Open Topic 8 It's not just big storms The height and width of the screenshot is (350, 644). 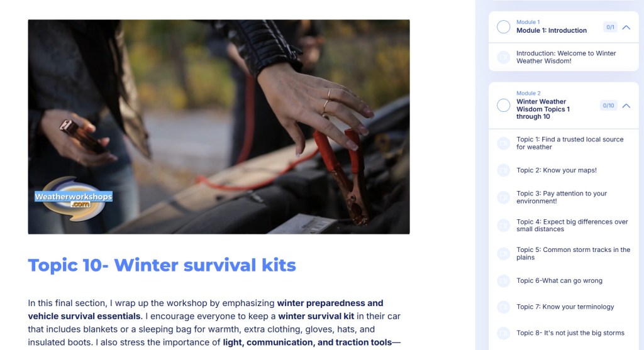click(x=570, y=333)
